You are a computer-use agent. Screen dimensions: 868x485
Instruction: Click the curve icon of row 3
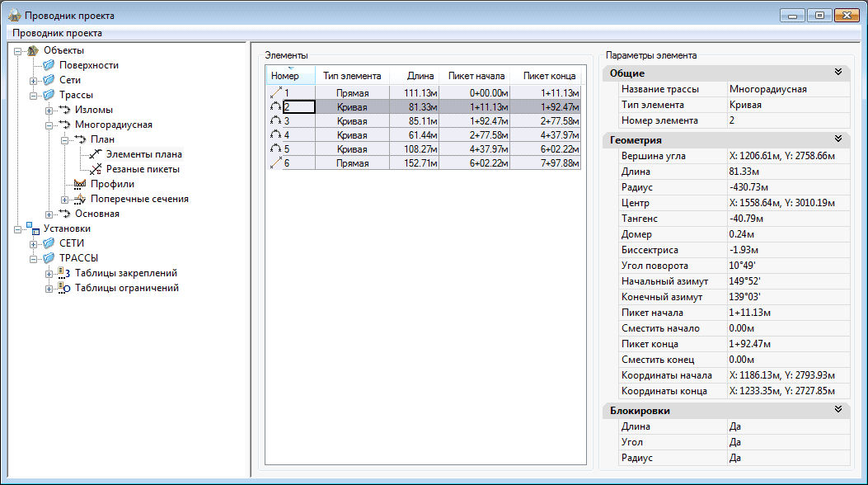pyautogui.click(x=275, y=121)
